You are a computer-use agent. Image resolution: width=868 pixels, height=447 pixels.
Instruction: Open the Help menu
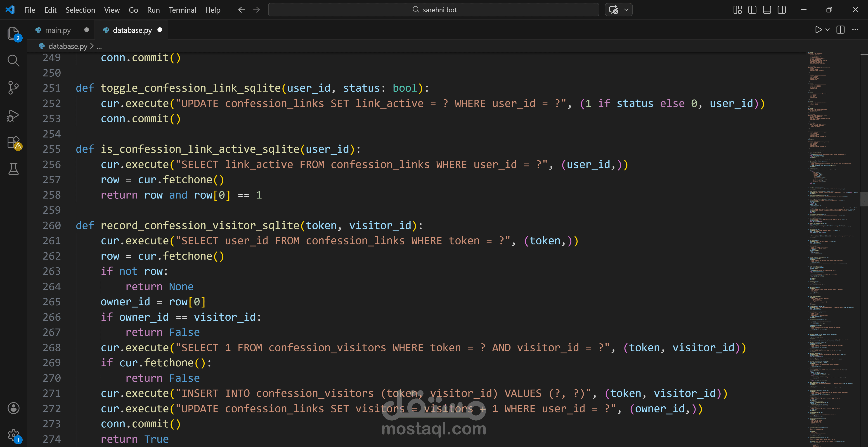[213, 10]
